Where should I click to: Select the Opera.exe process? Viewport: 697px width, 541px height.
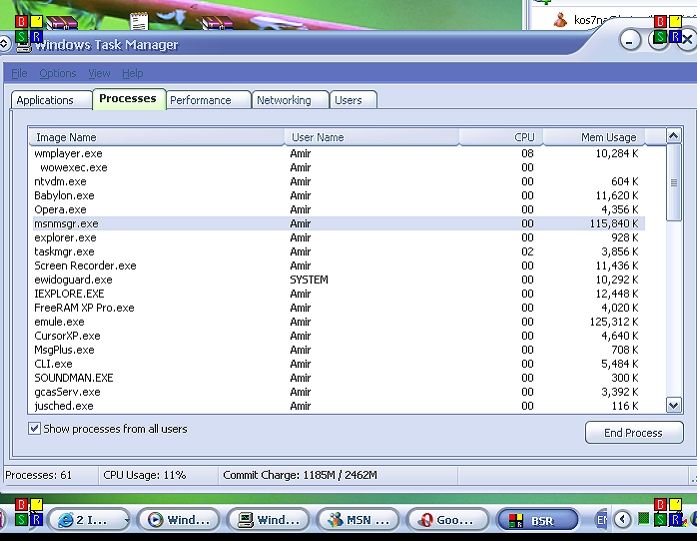(x=339, y=209)
